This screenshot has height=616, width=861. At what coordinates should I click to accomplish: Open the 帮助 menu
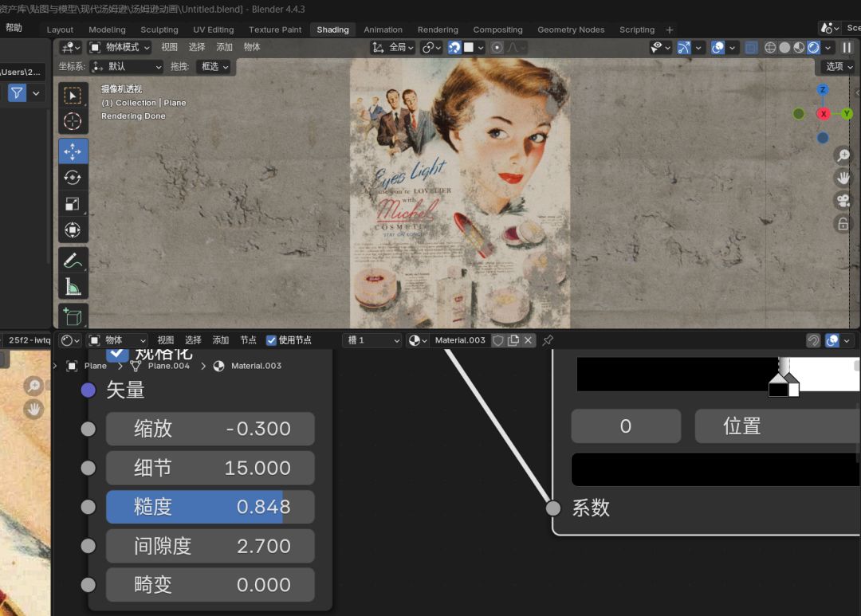(x=14, y=28)
